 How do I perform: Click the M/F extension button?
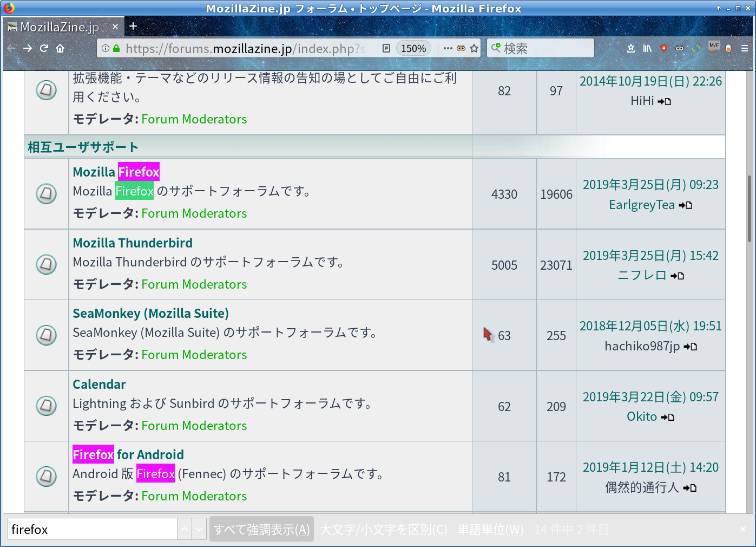click(714, 47)
